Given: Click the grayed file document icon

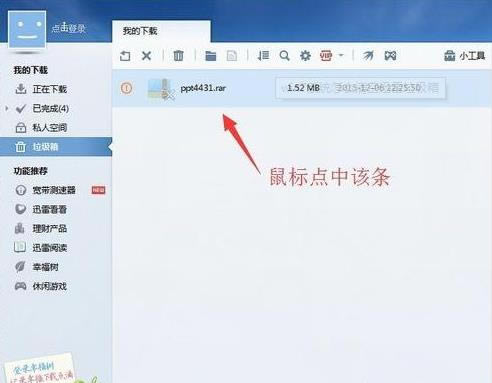Looking at the screenshot, I should [x=232, y=56].
